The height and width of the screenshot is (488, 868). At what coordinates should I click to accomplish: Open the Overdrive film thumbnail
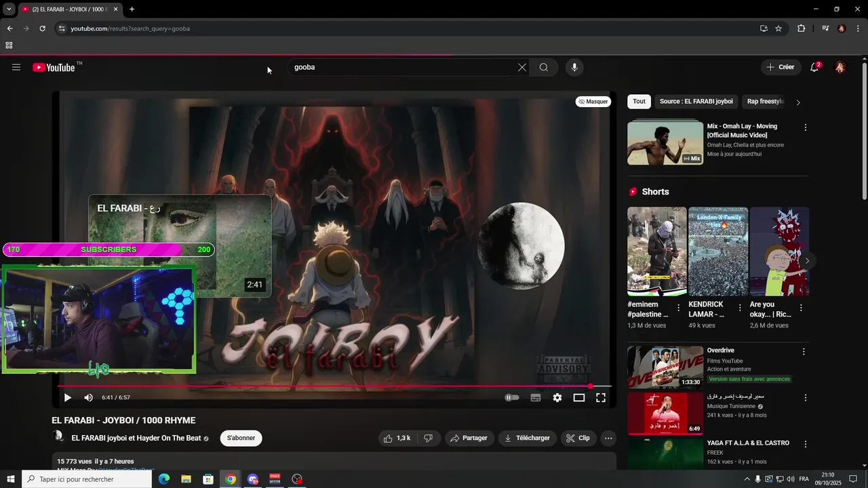coord(665,367)
